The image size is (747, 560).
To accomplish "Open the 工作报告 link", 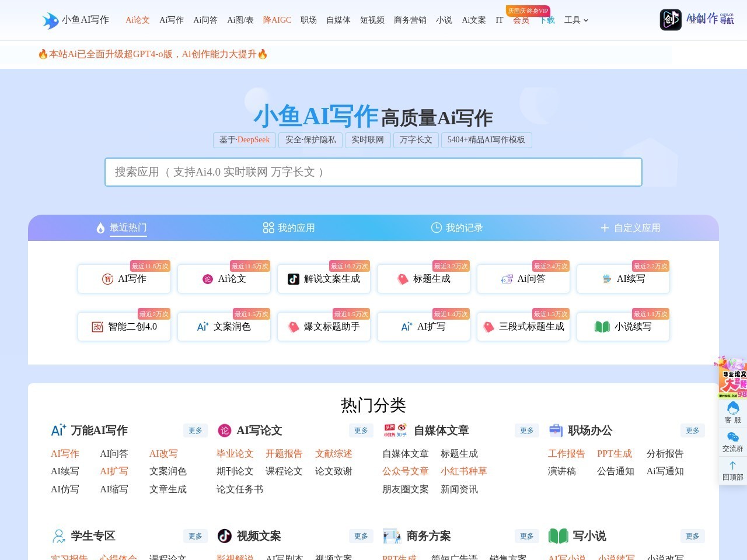I will point(567,454).
